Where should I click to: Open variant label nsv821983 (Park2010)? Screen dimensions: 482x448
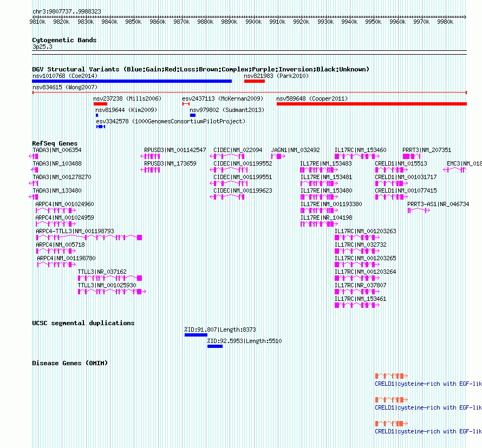coord(276,76)
